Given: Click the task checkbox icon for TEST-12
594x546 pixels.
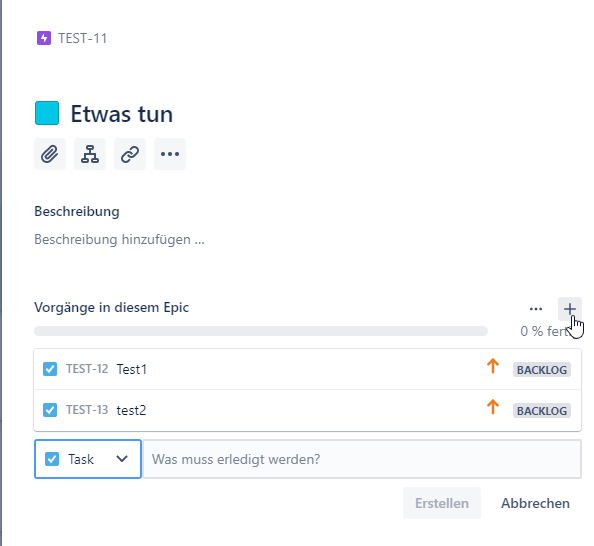Looking at the screenshot, I should coord(50,369).
